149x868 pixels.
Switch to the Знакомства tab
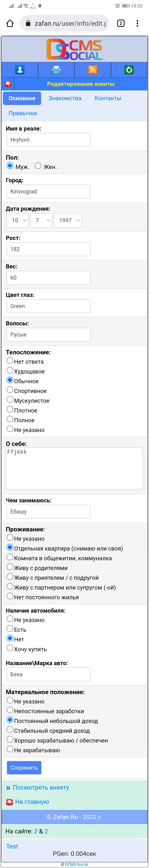(x=65, y=98)
